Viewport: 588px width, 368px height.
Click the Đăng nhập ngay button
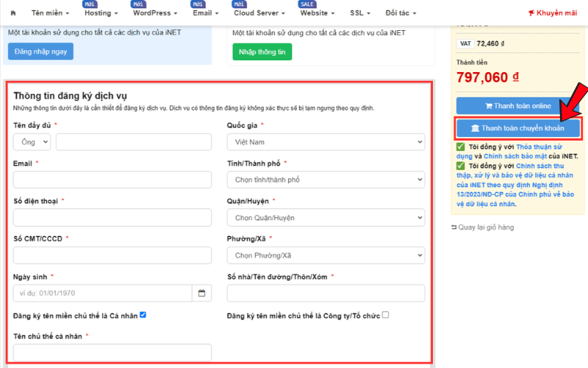(40, 52)
